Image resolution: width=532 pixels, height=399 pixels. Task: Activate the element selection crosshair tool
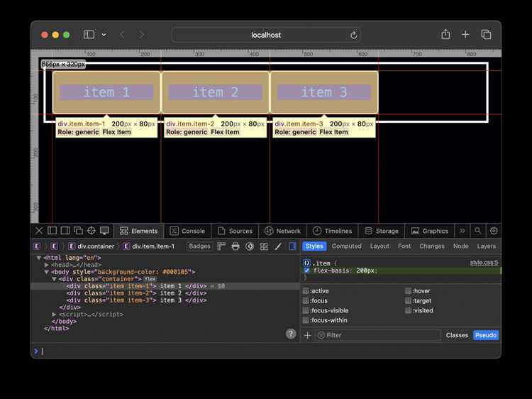coord(92,231)
